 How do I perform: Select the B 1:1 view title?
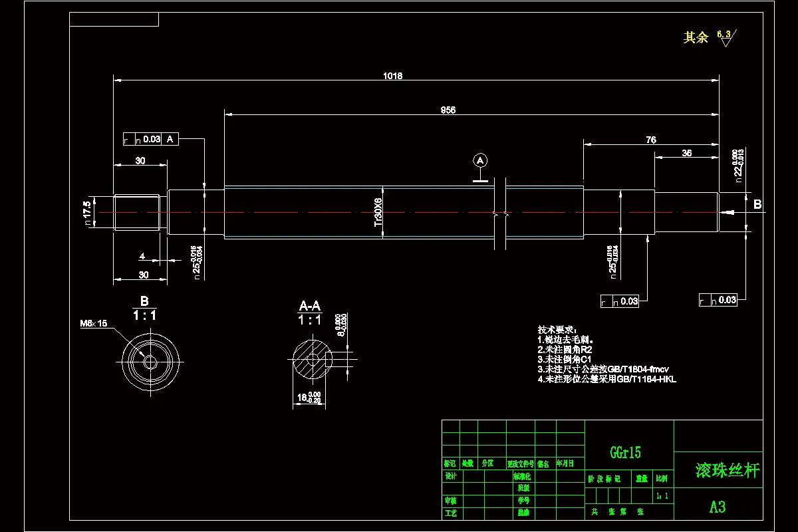tap(144, 309)
